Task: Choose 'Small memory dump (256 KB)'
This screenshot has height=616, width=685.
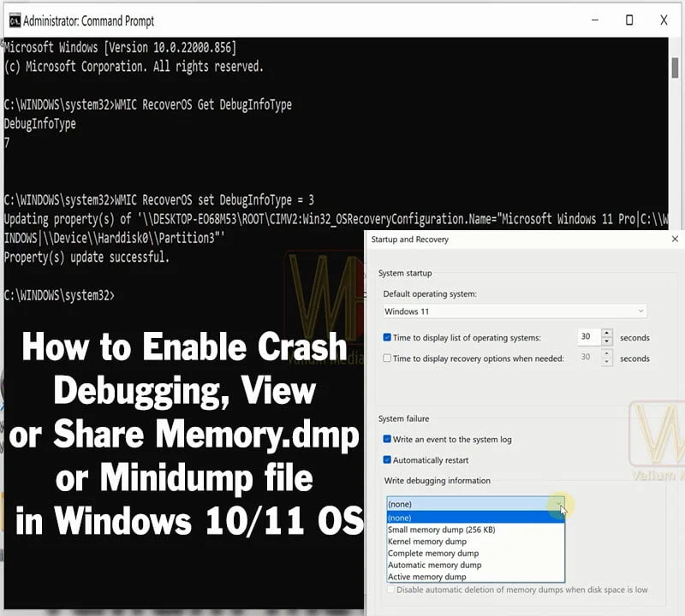Action: pyautogui.click(x=475, y=530)
